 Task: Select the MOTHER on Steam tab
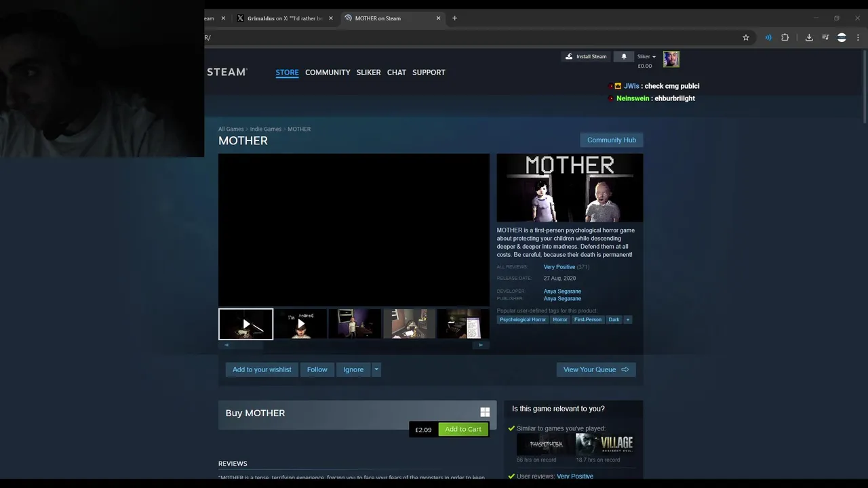[x=392, y=18]
